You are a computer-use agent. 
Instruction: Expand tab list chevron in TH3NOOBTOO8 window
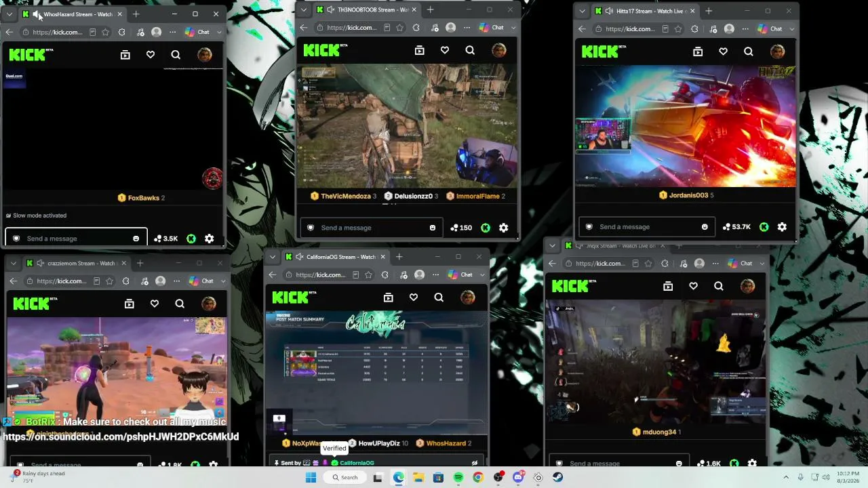click(304, 9)
